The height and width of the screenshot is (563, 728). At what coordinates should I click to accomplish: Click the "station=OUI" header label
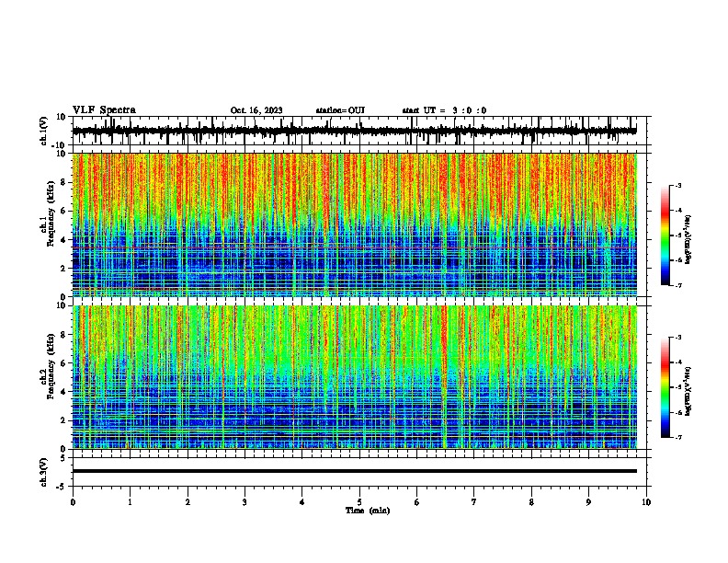click(340, 110)
